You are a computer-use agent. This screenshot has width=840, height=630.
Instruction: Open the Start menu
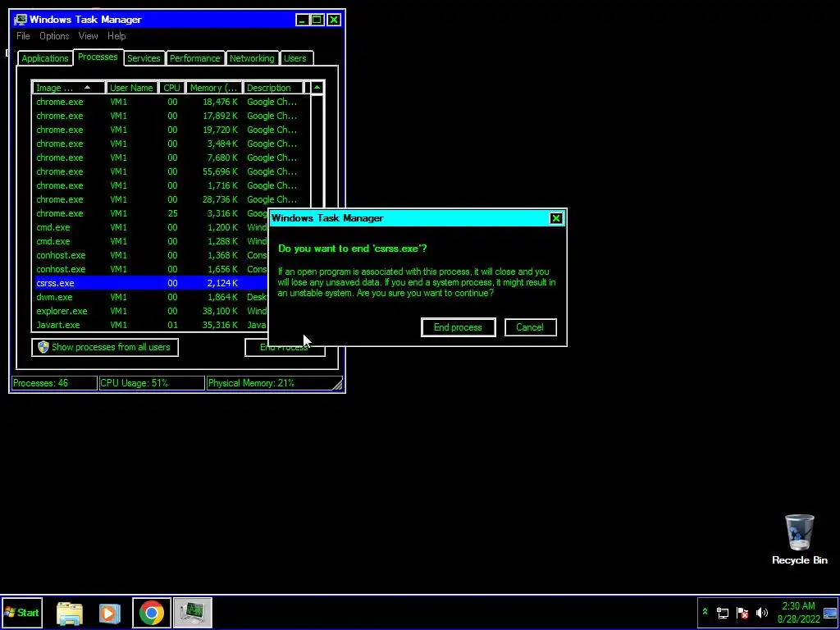click(x=22, y=613)
